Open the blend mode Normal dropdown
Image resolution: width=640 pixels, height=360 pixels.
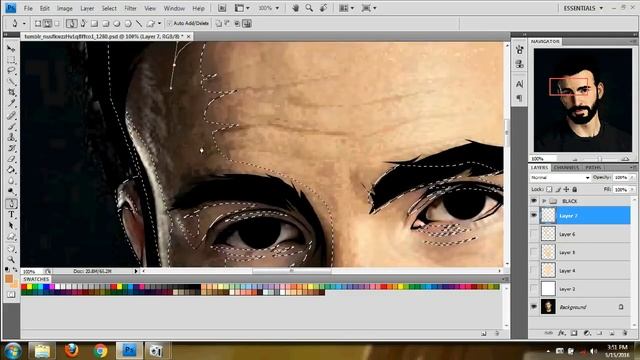coord(560,178)
